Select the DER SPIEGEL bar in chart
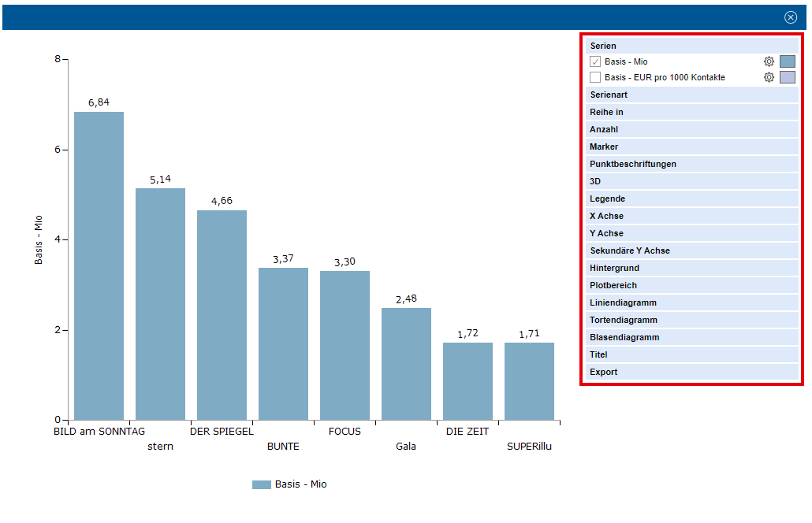The width and height of the screenshot is (812, 523). 222,315
